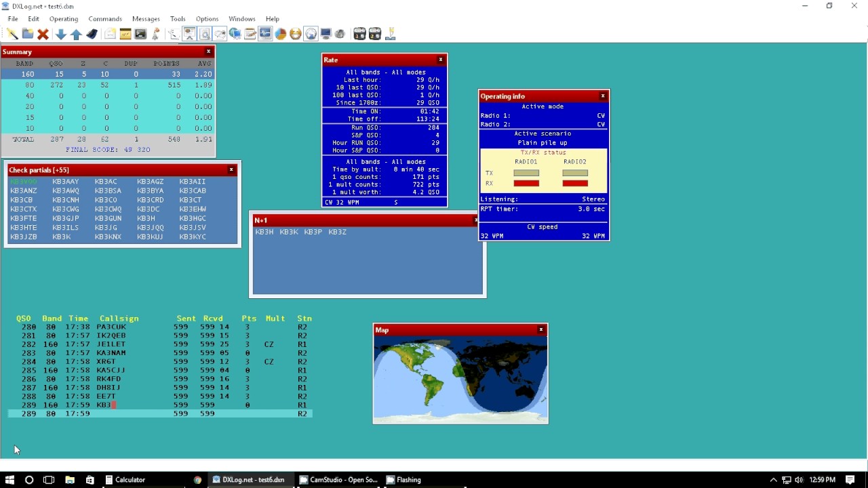Open the Options menu

pos(207,19)
